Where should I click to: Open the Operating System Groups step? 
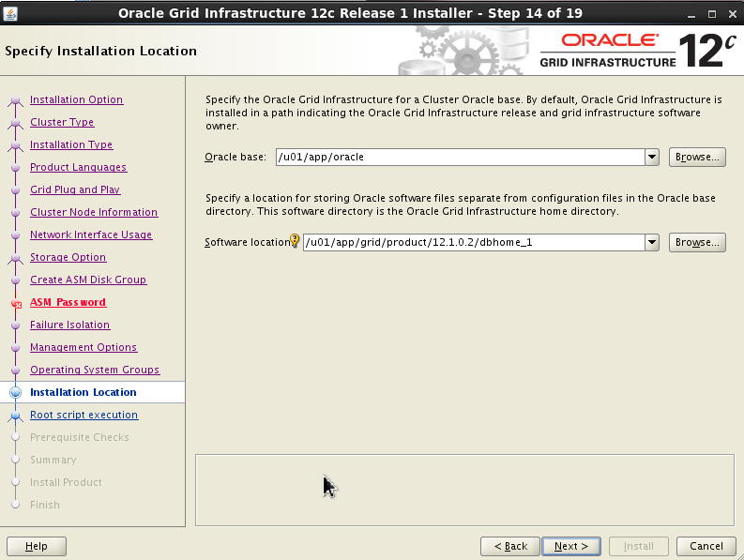pos(95,370)
